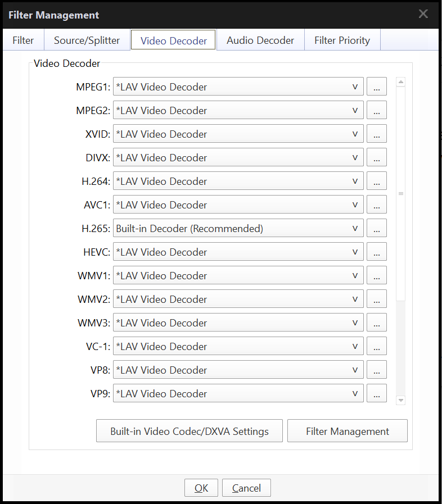Click the ellipsis button next to MPEG1

click(x=376, y=87)
